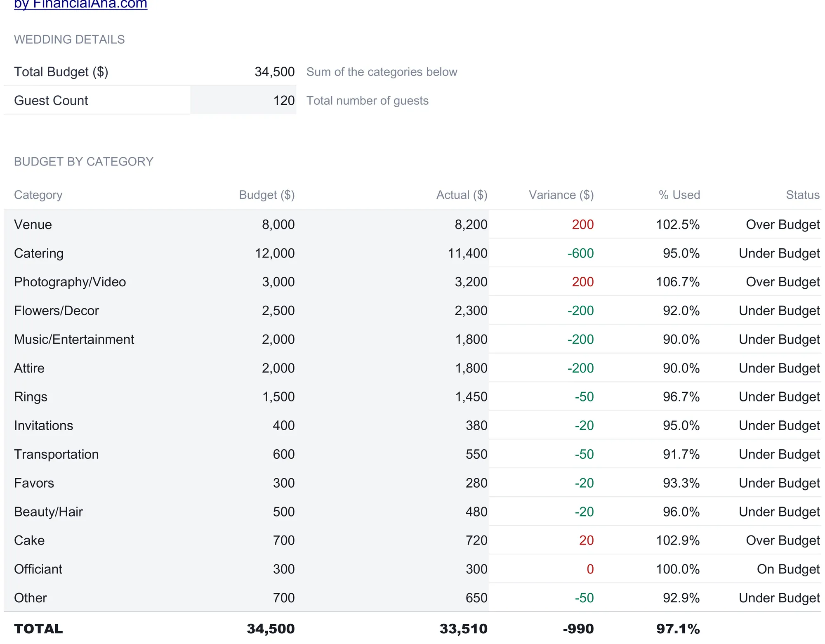Select the Variance ($) column header
Image resolution: width=825 pixels, height=644 pixels.
point(561,195)
